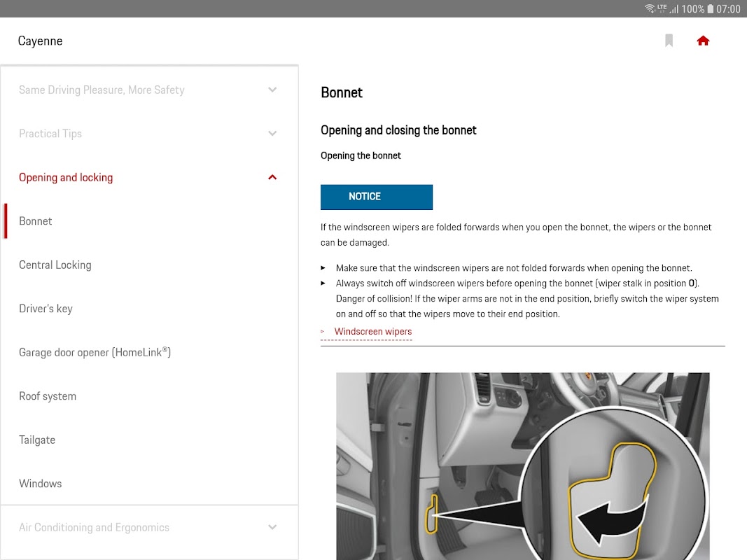
Task: Click the Bonnet page heading
Action: point(342,92)
